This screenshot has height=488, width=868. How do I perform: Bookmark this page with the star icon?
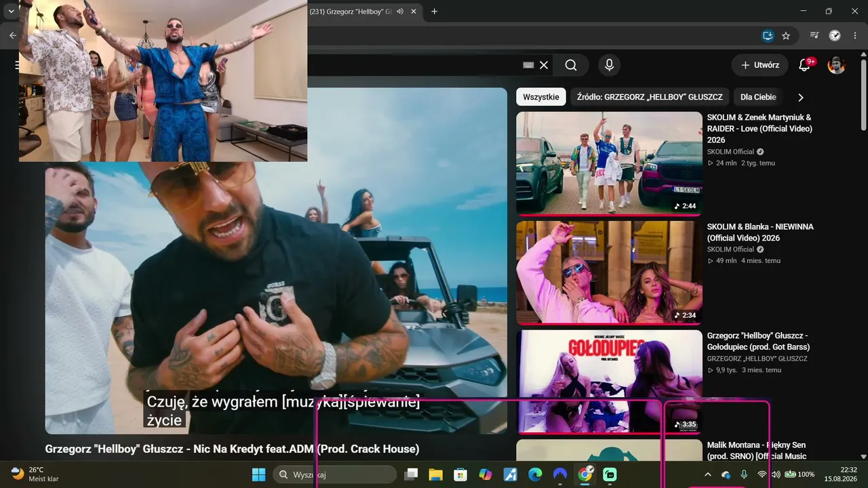click(x=786, y=35)
